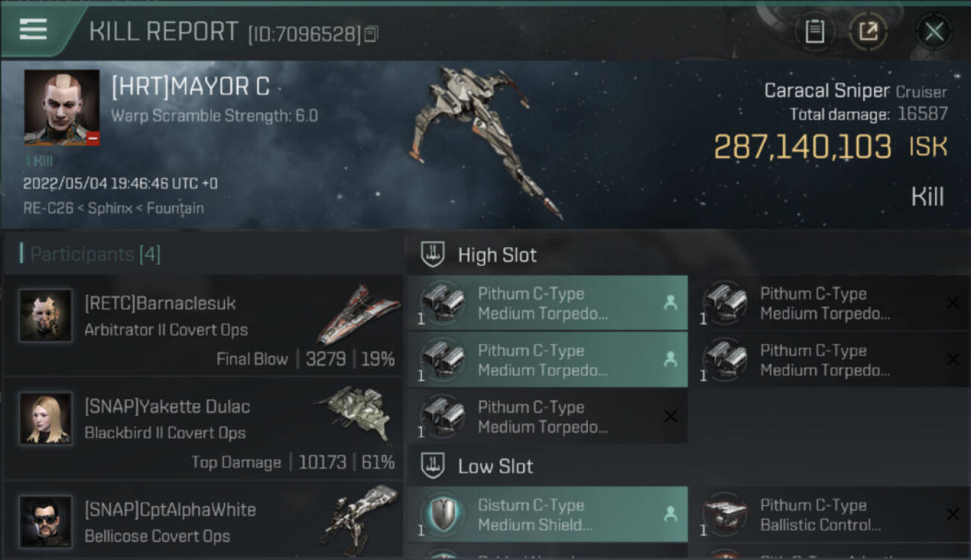Image resolution: width=971 pixels, height=560 pixels.
Task: Click the clipboard notes icon in header
Action: tap(815, 31)
